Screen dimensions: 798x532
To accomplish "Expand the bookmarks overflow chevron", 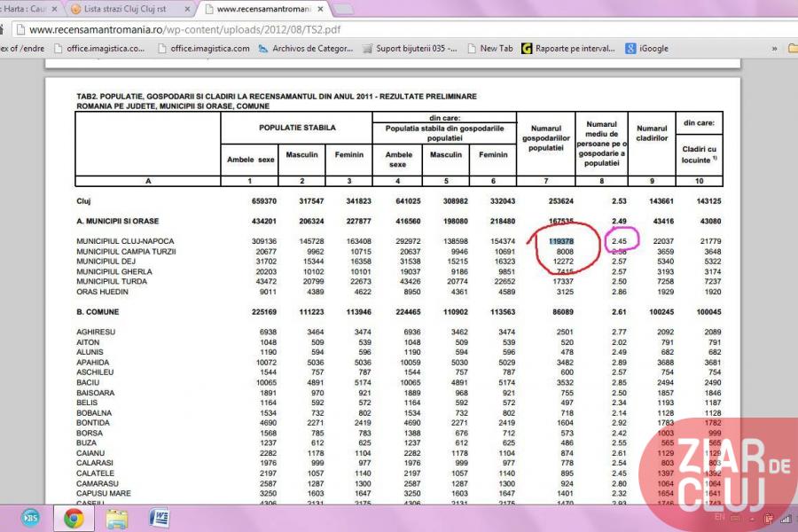I will [x=774, y=49].
